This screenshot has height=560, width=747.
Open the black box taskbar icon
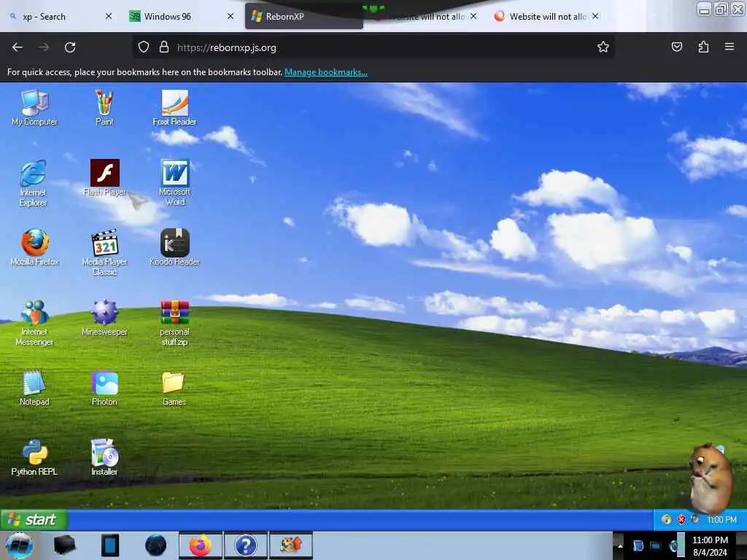(x=65, y=545)
